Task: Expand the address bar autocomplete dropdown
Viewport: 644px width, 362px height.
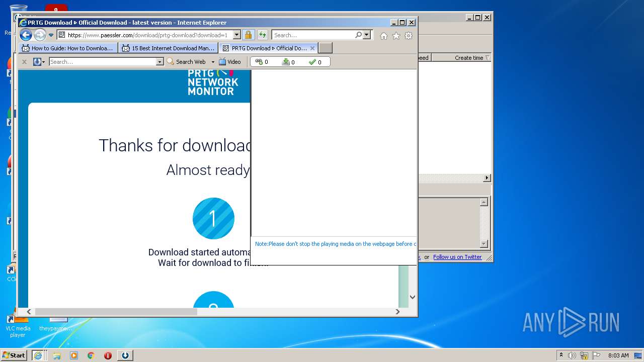Action: click(236, 35)
